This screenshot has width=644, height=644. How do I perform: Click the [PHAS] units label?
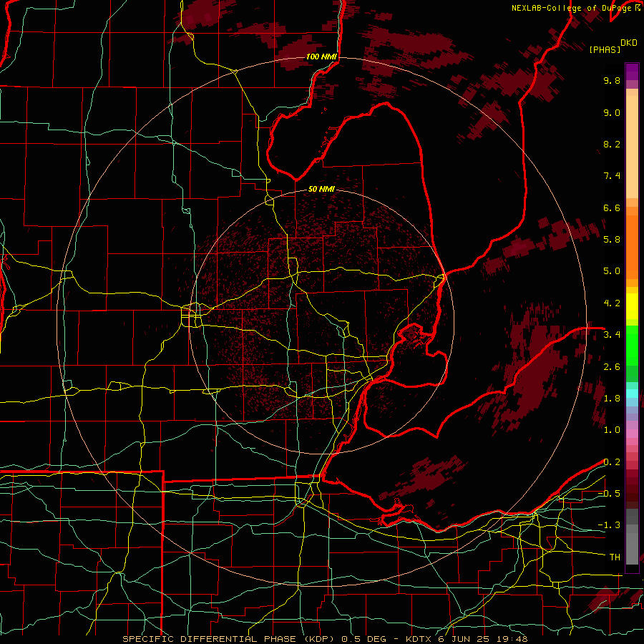605,49
